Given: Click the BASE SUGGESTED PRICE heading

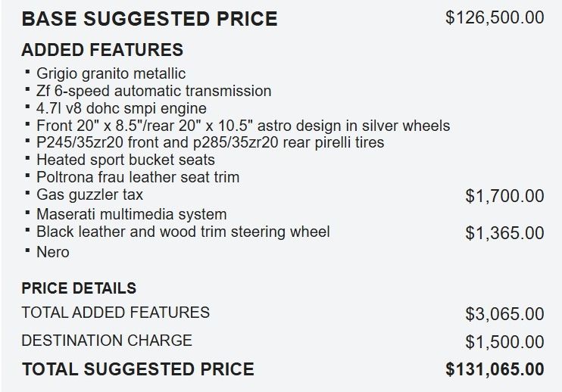Looking at the screenshot, I should (149, 19).
